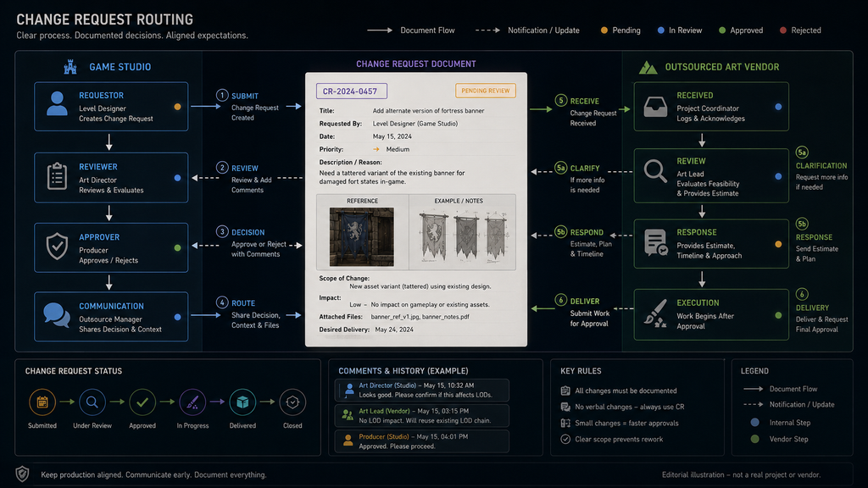Click the Producer comment avatar
The image size is (868, 488).
[x=348, y=441]
